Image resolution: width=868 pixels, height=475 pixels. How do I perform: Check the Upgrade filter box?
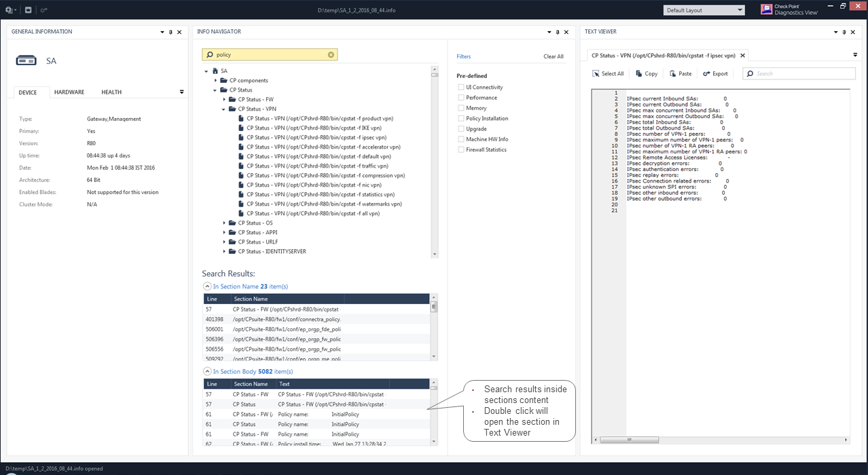(x=461, y=129)
